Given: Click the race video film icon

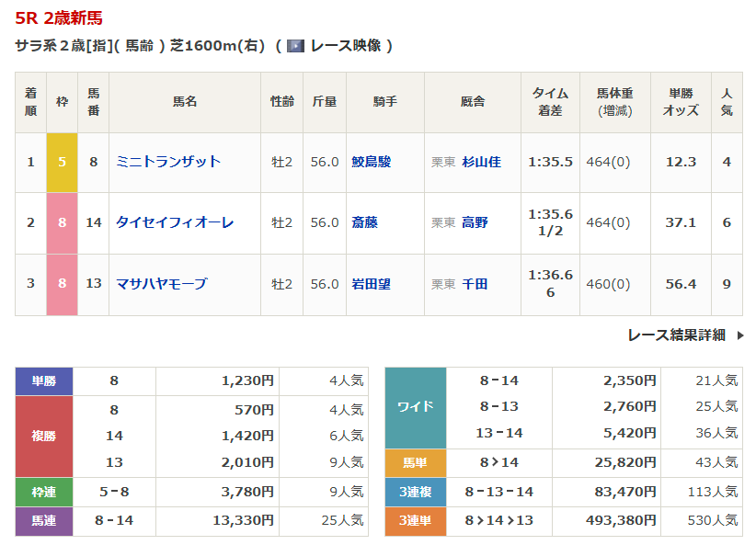Looking at the screenshot, I should point(295,46).
